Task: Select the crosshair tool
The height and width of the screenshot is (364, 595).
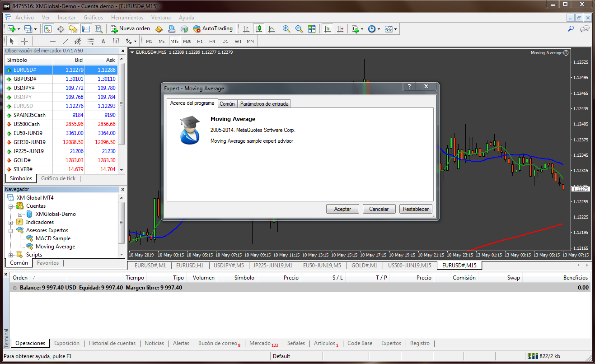Action: (24, 41)
